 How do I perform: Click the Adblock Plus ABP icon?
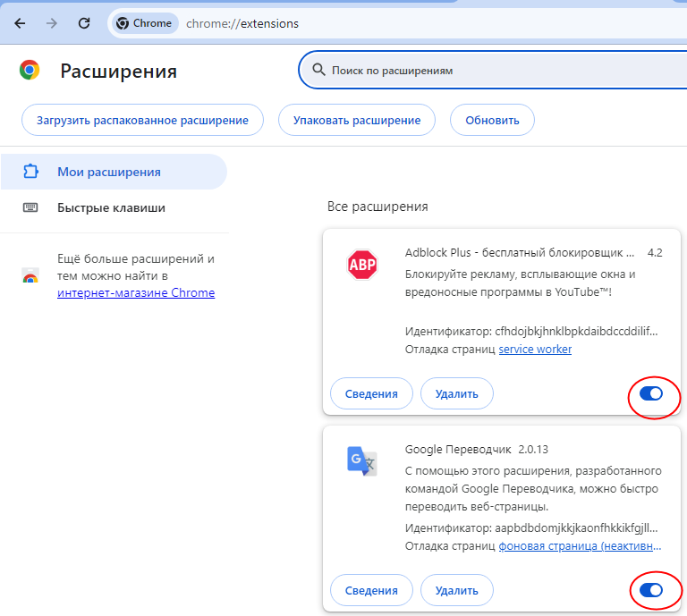(x=362, y=265)
